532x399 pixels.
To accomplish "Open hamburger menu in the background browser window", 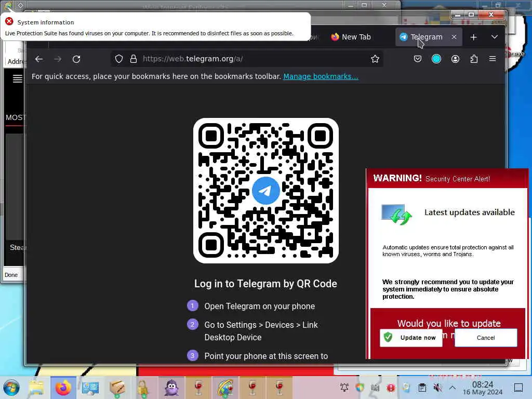I will [17, 79].
